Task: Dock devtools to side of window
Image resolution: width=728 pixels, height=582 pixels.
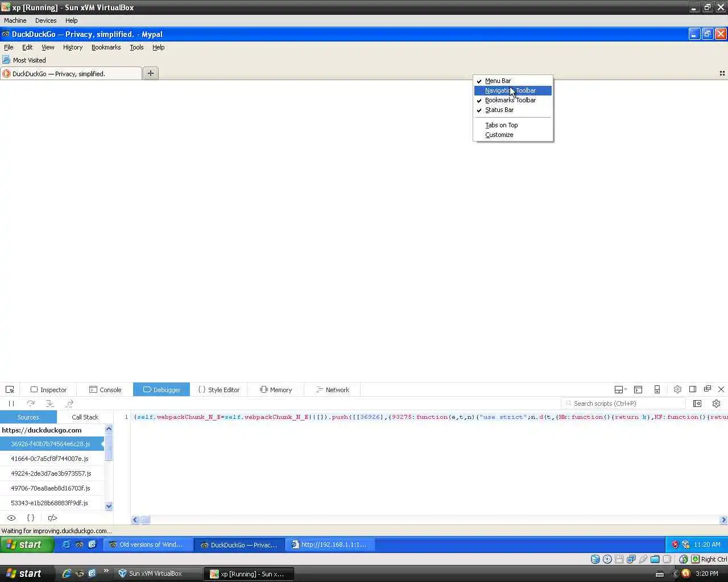Action: pos(693,389)
